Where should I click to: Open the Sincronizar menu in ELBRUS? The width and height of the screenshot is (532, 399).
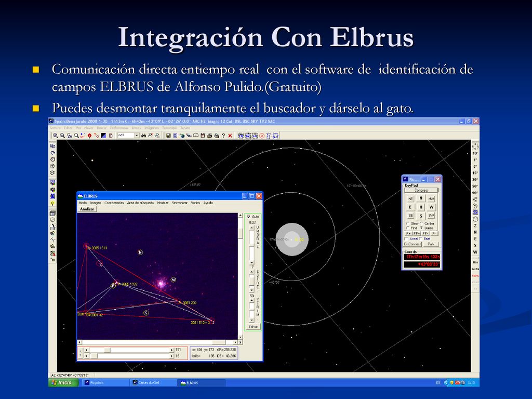179,203
